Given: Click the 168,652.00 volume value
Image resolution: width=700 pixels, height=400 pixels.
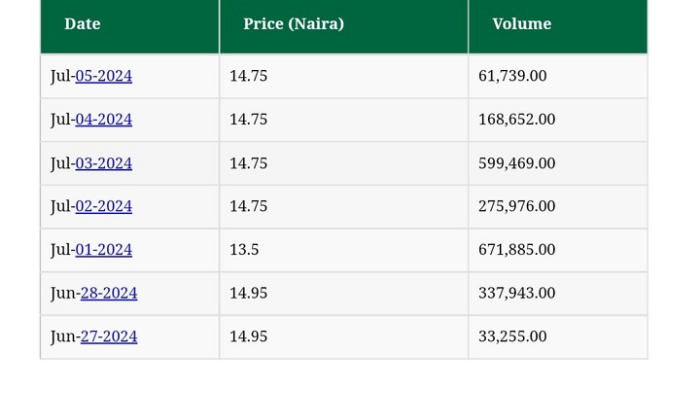Looking at the screenshot, I should [516, 120].
